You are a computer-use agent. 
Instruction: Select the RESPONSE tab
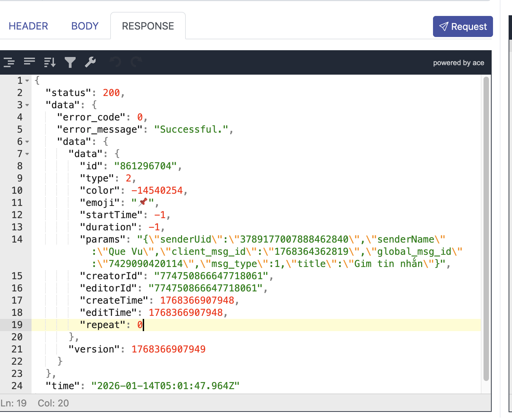pyautogui.click(x=148, y=26)
